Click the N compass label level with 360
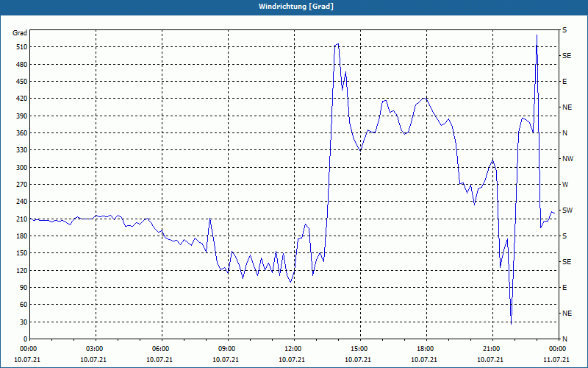Viewport: 588px width, 368px height. coord(564,133)
